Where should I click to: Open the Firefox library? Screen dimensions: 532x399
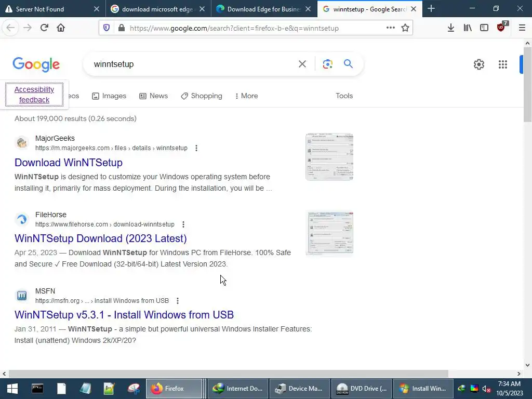468,28
